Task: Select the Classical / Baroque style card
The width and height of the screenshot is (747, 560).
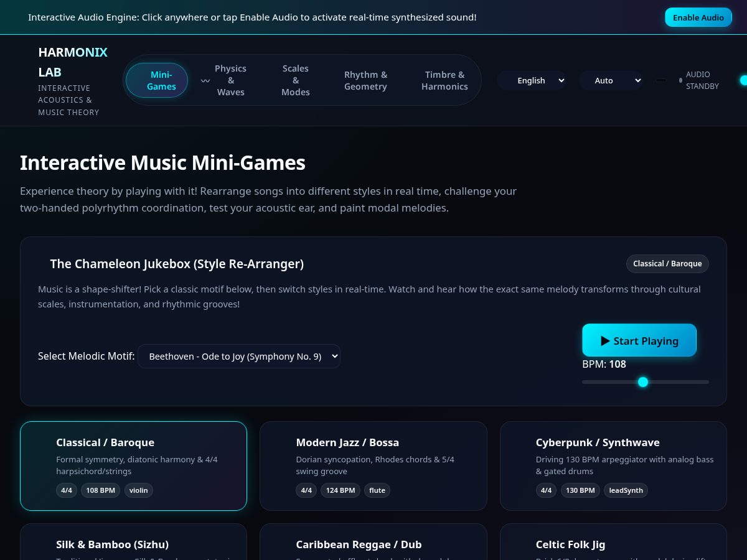Action: pyautogui.click(x=134, y=465)
